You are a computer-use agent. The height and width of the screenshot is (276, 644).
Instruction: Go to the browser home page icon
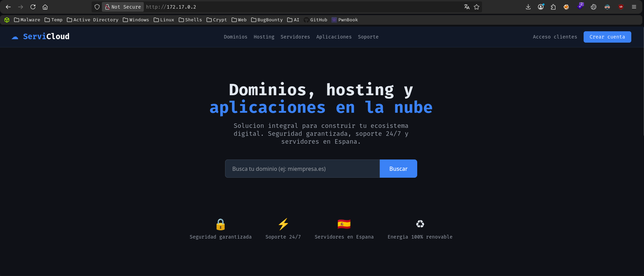(x=45, y=7)
